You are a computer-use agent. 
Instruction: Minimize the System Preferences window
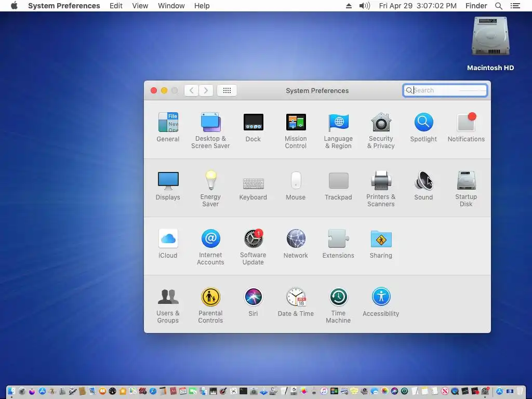[x=164, y=90]
